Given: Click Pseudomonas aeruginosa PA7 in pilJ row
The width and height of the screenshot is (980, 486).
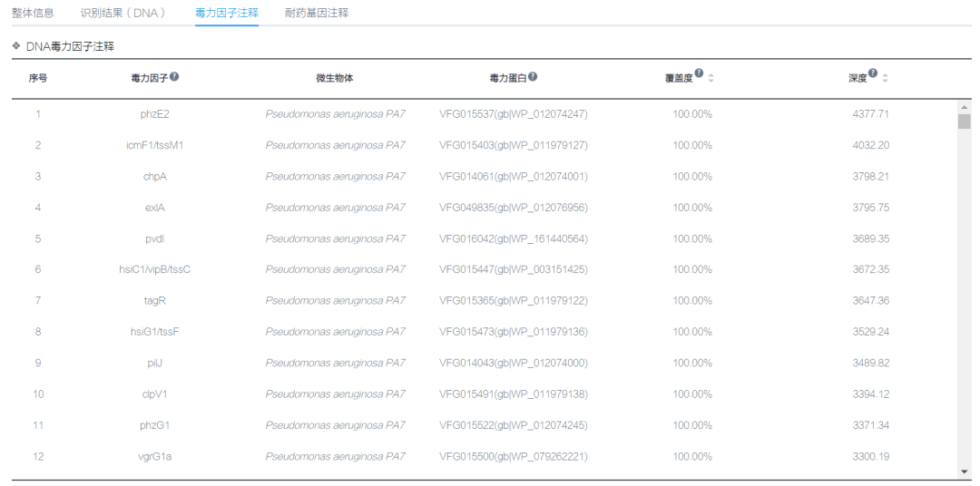Looking at the screenshot, I should 335,363.
